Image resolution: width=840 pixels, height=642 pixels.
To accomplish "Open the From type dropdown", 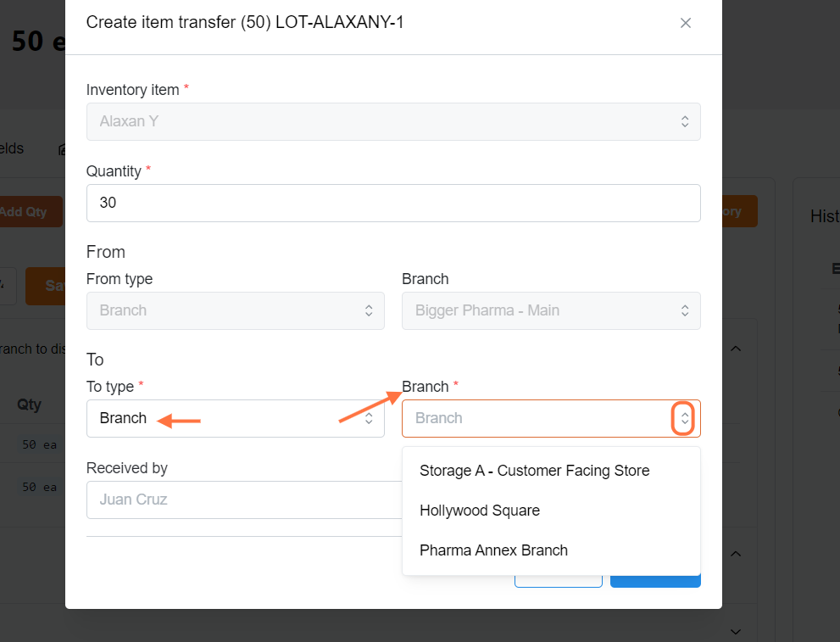I will pos(235,310).
